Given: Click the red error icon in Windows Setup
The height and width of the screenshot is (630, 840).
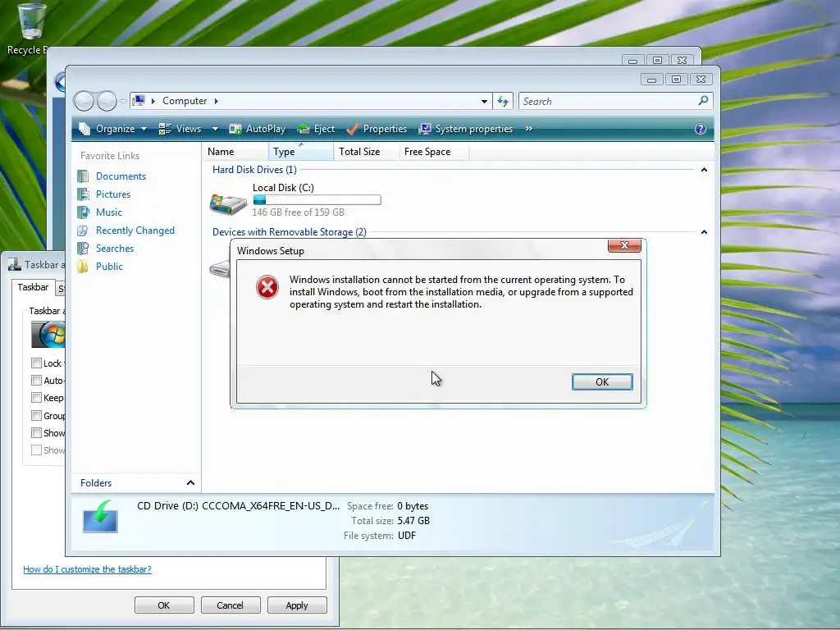Looking at the screenshot, I should pyautogui.click(x=267, y=287).
